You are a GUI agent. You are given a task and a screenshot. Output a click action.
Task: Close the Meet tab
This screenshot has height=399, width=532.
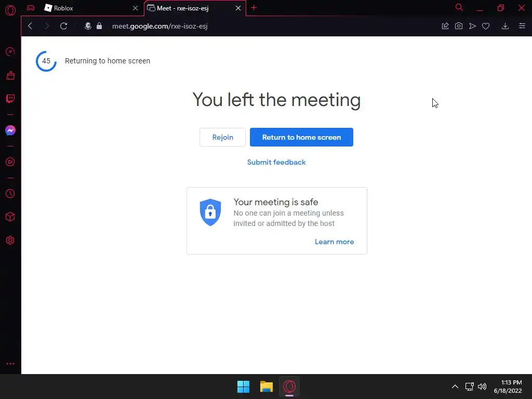(238, 8)
